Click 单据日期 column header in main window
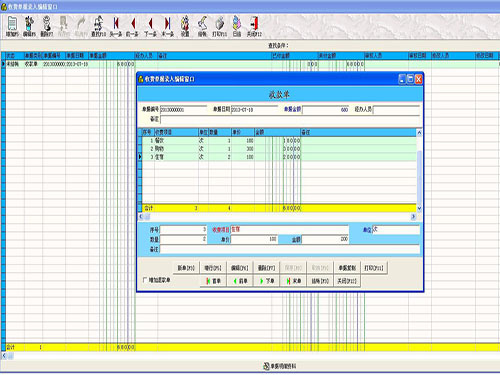This screenshot has height=375, width=500. [x=77, y=56]
